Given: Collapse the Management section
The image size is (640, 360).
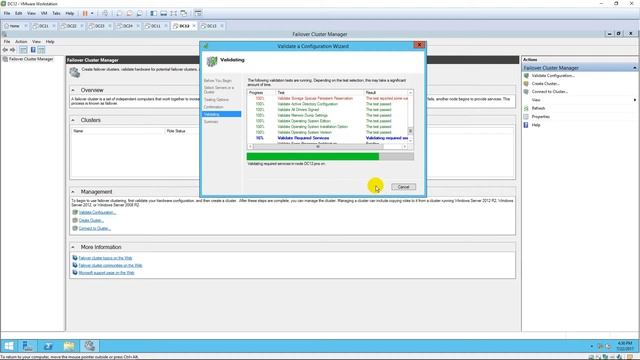Looking at the screenshot, I should [x=73, y=192].
